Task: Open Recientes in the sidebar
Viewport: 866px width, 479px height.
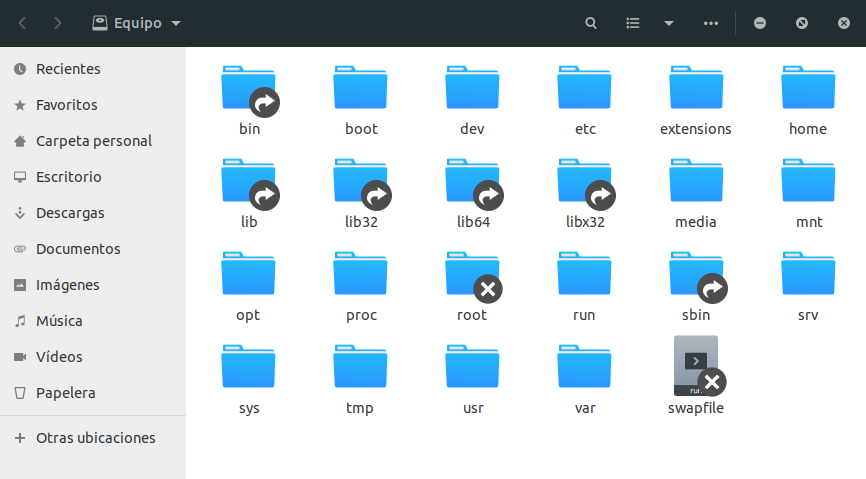Action: click(68, 69)
